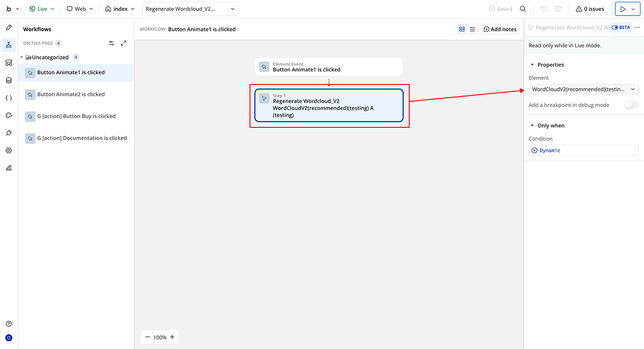The image size is (644, 349).
Task: Open the Settings gear icon
Action: (x=8, y=151)
